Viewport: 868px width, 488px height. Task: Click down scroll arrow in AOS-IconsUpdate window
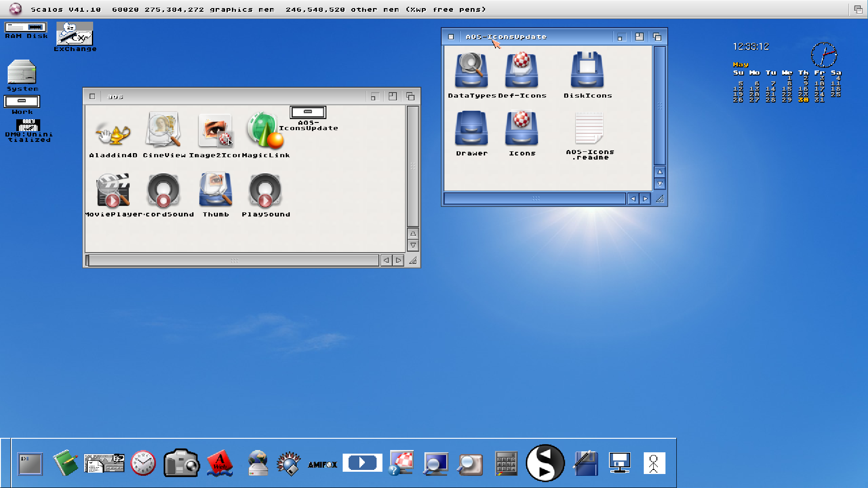(x=660, y=184)
